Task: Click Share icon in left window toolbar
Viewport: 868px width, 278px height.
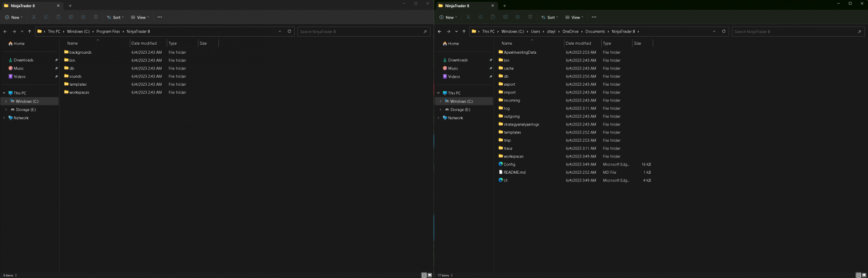Action: [83, 17]
